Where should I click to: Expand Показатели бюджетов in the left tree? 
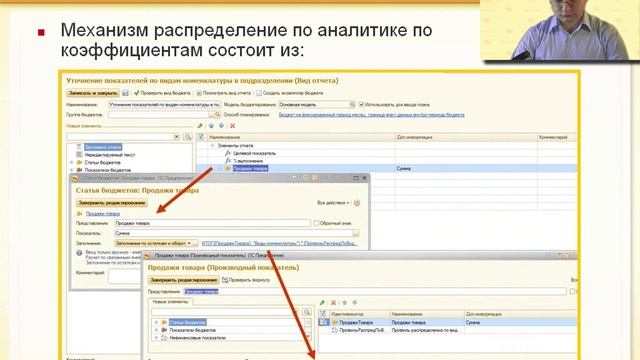coord(72,170)
